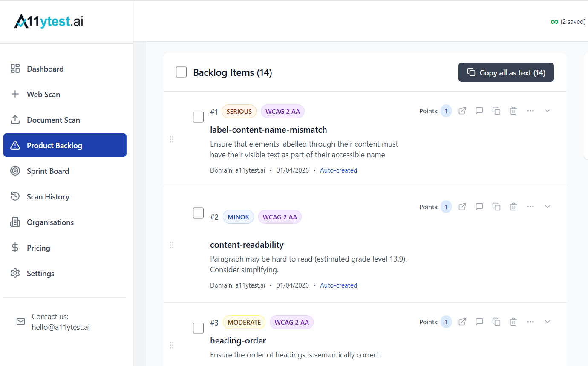Open external link icon for item #1
The width and height of the screenshot is (588, 366).
point(462,111)
